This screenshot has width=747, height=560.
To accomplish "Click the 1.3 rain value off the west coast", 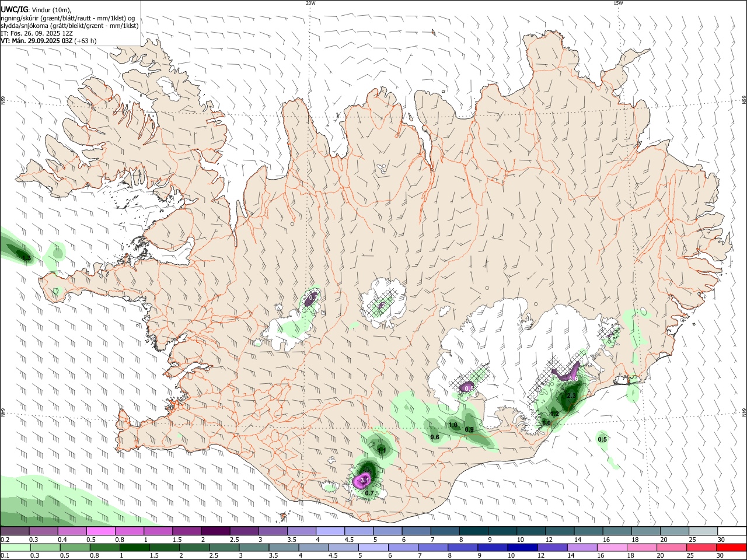I will click(26, 257).
